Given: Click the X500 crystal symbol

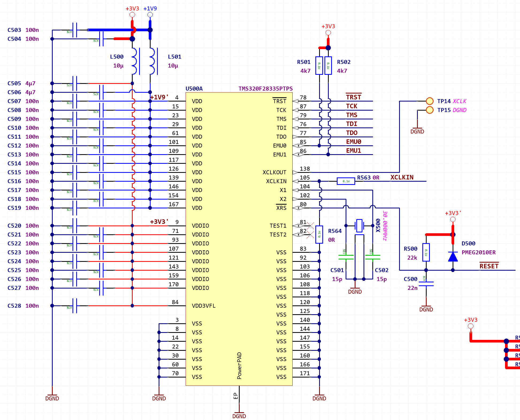Looking at the screenshot, I should [x=359, y=226].
